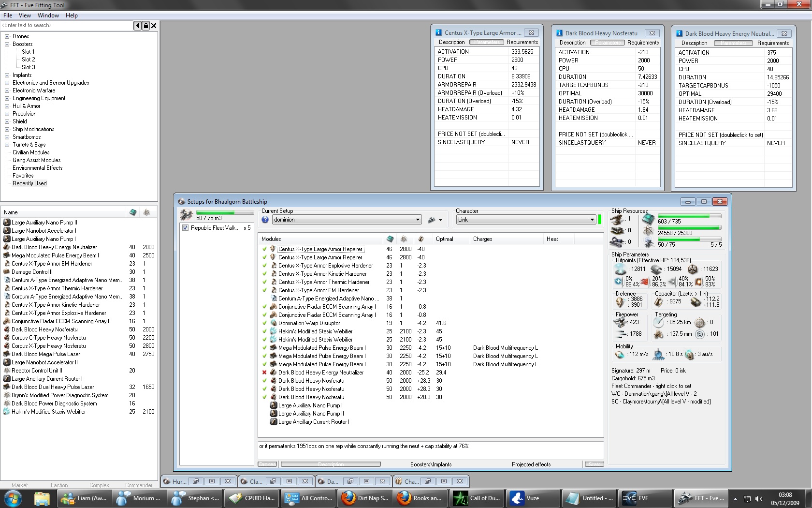Open the Character Link dropdown
Viewport: 812px width, 508px height.
pyautogui.click(x=592, y=220)
